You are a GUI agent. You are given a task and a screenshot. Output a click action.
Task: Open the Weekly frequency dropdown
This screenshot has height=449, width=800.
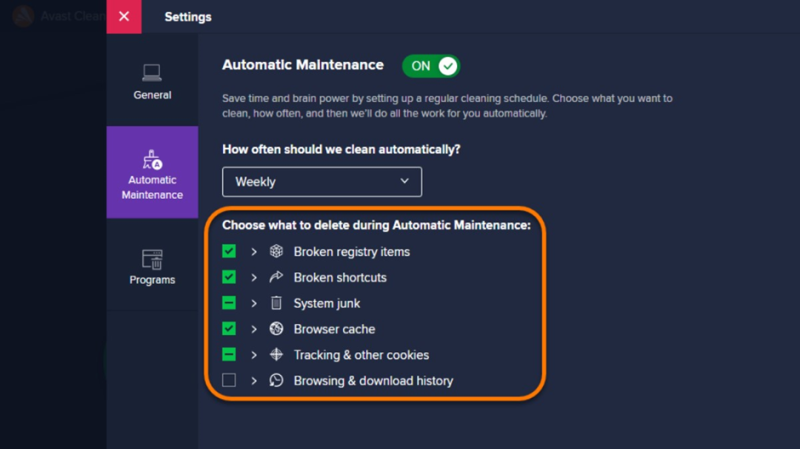[322, 182]
